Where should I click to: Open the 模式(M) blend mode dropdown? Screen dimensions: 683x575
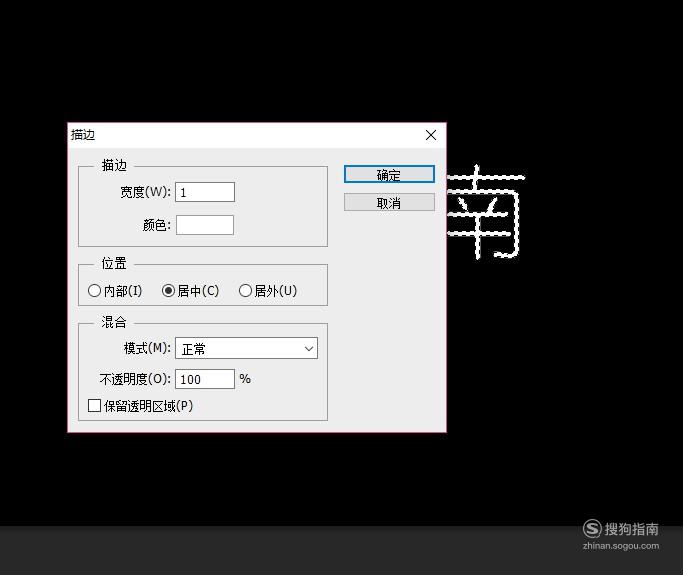point(246,348)
